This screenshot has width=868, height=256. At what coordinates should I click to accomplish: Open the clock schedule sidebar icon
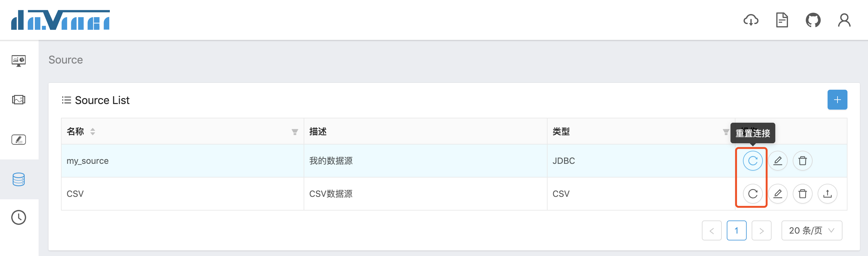[19, 218]
